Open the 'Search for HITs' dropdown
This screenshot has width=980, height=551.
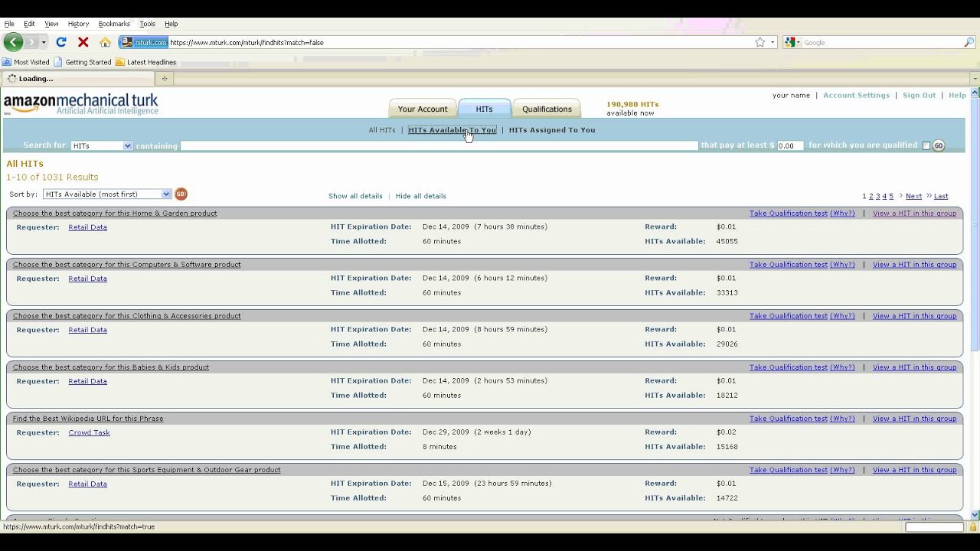(x=102, y=145)
